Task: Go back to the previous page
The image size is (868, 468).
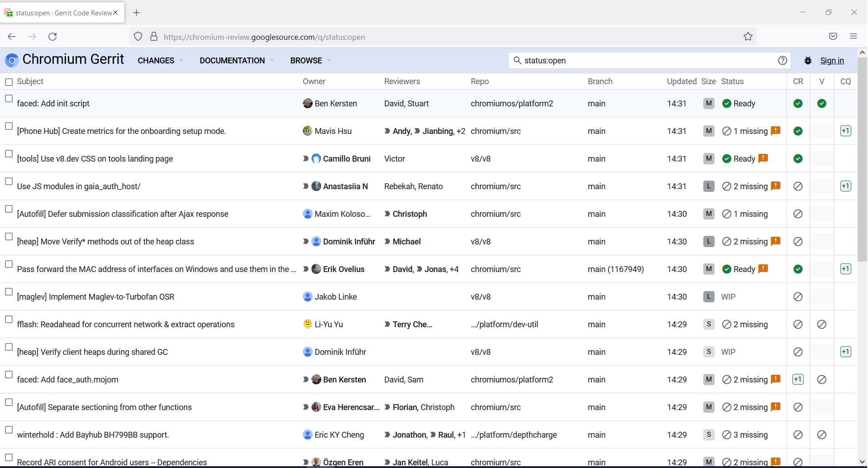Action: (x=12, y=37)
